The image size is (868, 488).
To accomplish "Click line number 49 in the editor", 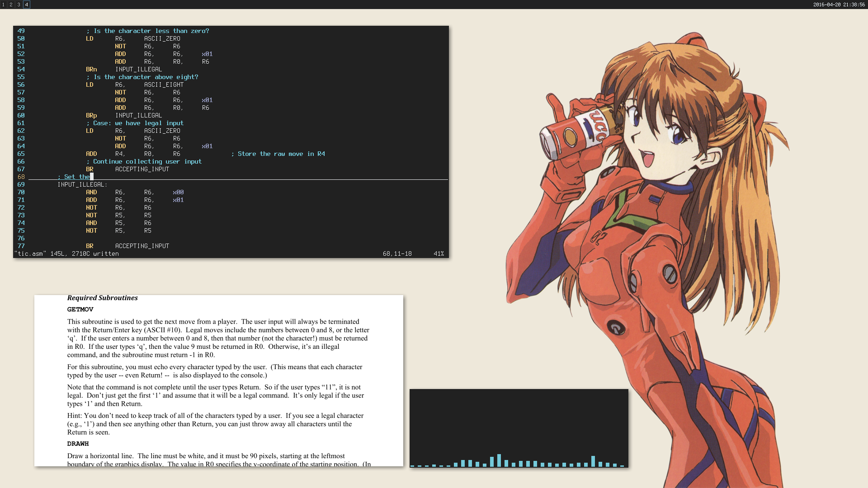I will pyautogui.click(x=21, y=31).
